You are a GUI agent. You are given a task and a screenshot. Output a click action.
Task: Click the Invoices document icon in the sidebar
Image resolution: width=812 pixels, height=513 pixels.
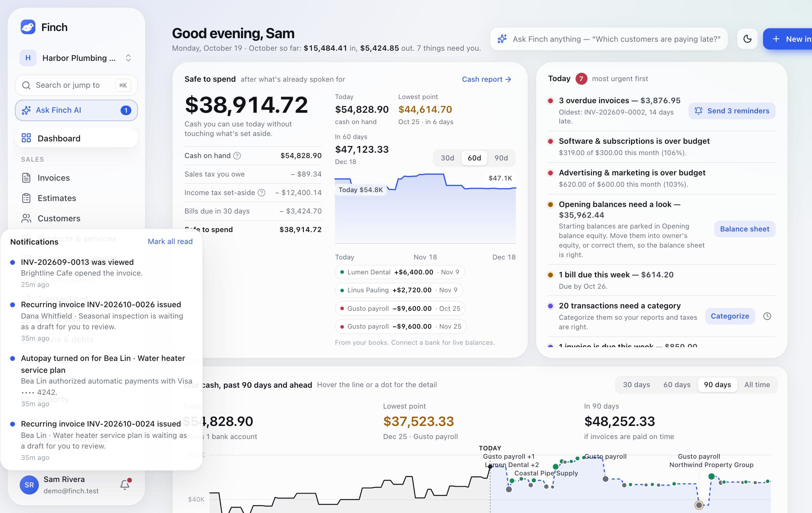tap(26, 178)
